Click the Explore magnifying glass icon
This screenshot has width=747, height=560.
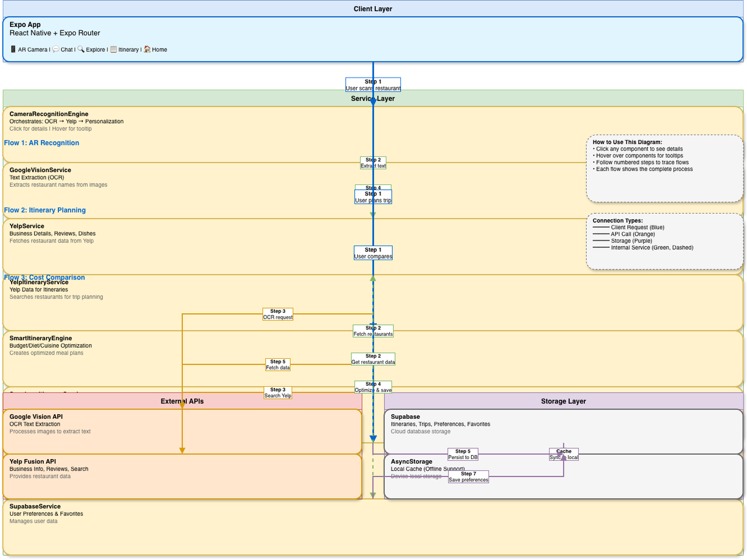click(82, 49)
